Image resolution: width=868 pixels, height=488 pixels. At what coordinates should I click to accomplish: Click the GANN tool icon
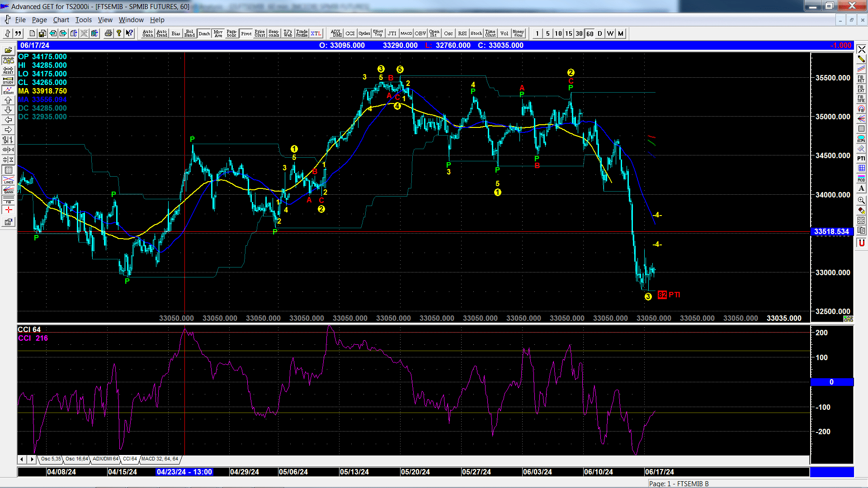click(x=8, y=190)
